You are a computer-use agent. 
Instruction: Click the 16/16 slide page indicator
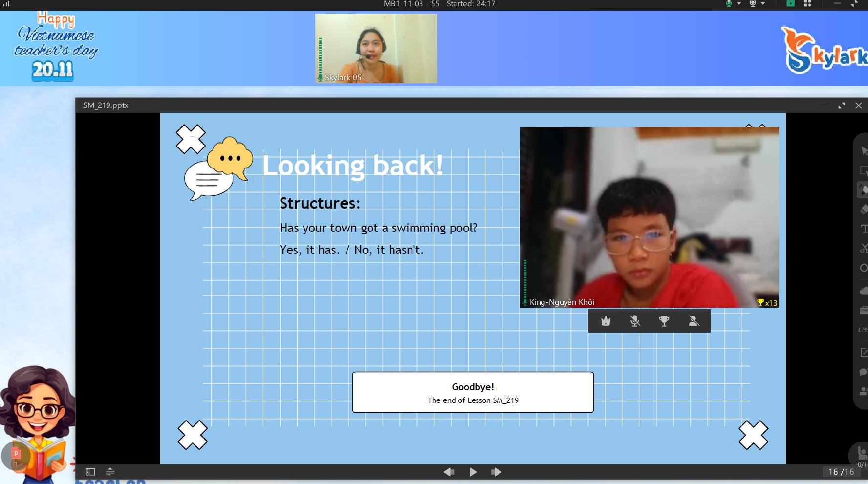pyautogui.click(x=841, y=472)
